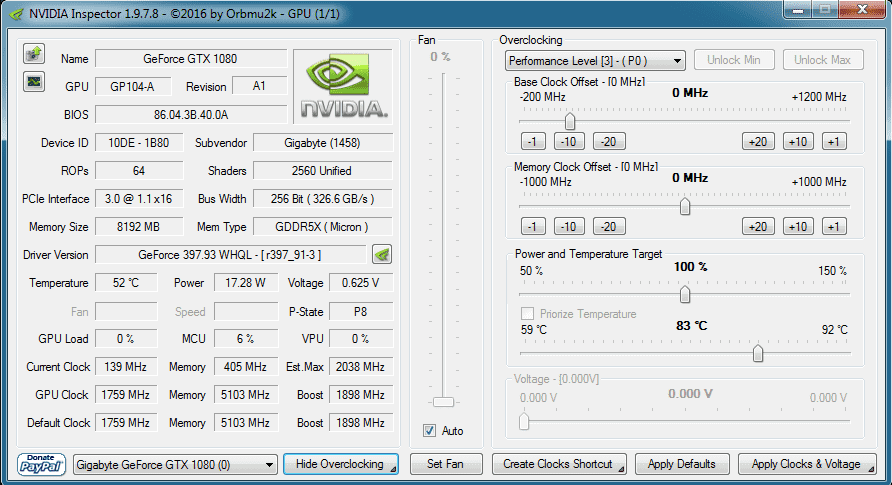Screen dimensions: 892x485
Task: Click the Power 17.28 W value
Action: 246,283
